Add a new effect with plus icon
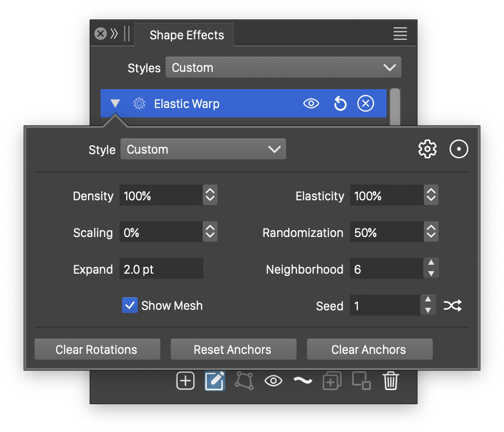This screenshot has height=432, width=504. point(185,381)
